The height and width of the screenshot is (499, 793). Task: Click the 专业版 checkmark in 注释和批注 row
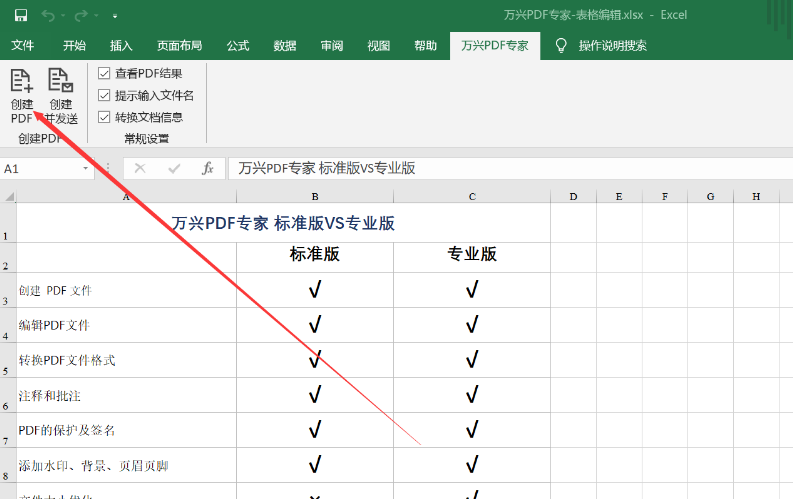click(472, 394)
